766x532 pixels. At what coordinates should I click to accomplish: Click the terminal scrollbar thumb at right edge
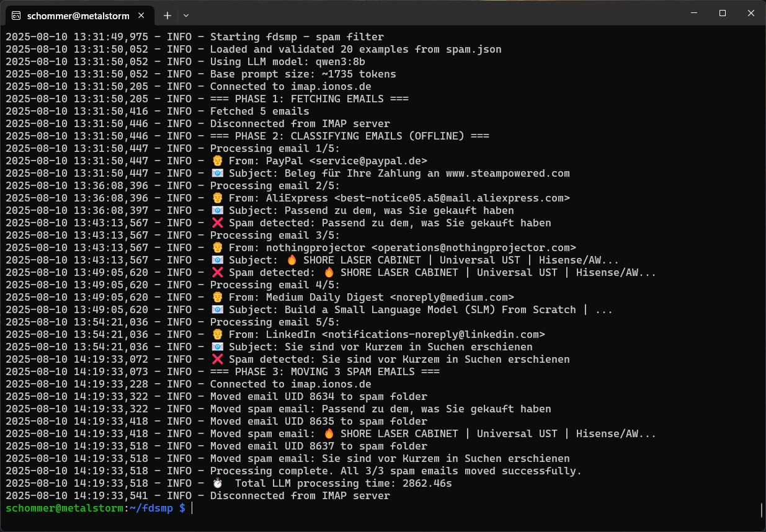pyautogui.click(x=762, y=510)
